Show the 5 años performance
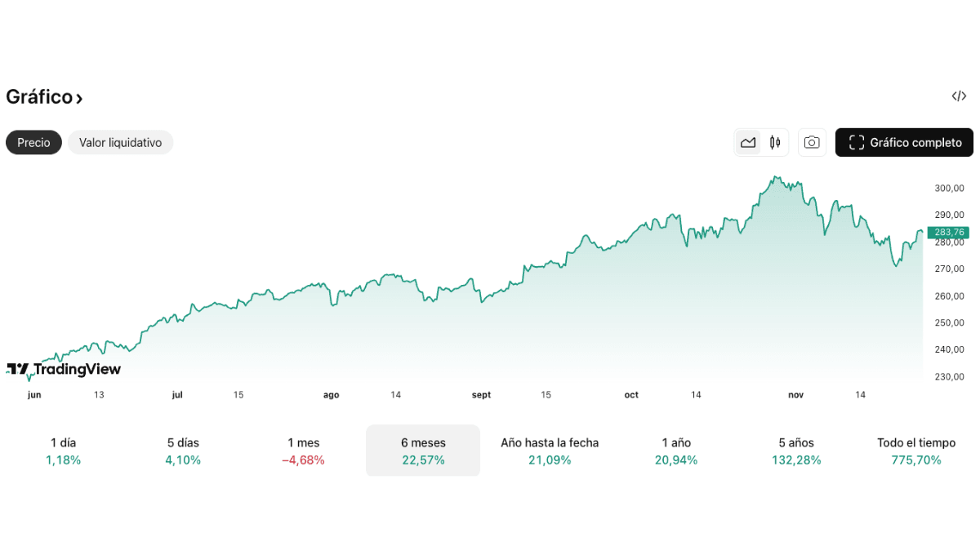This screenshot has width=980, height=551. tap(796, 451)
